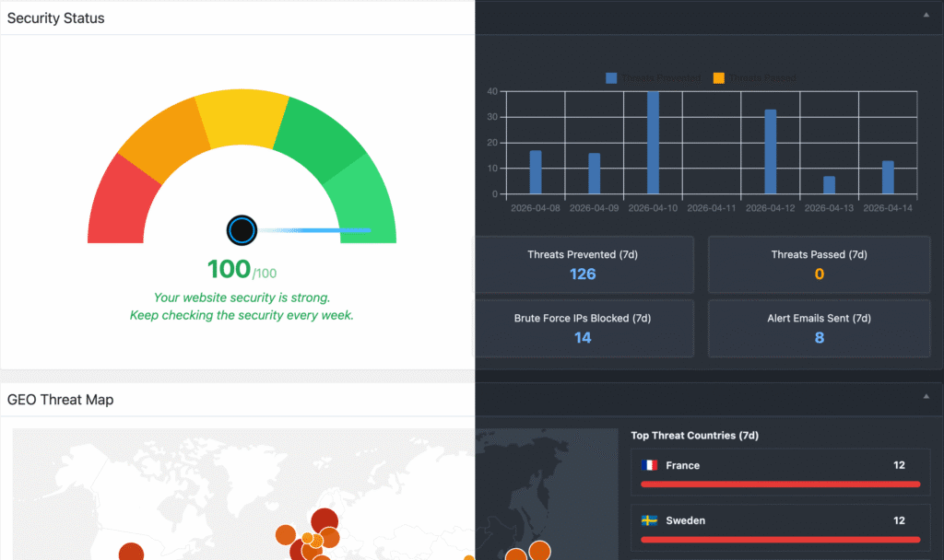This screenshot has width=944, height=560.
Task: Open the Brute Force IPs Blocked card
Action: coord(584,328)
